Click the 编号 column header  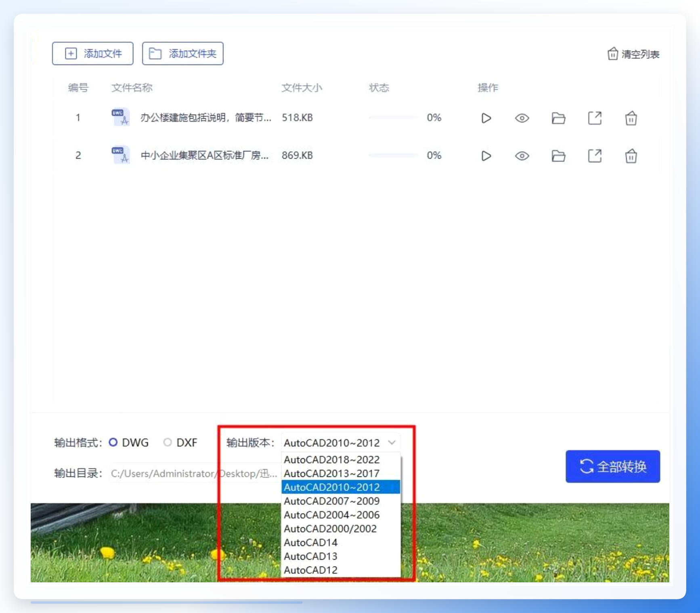pyautogui.click(x=78, y=88)
